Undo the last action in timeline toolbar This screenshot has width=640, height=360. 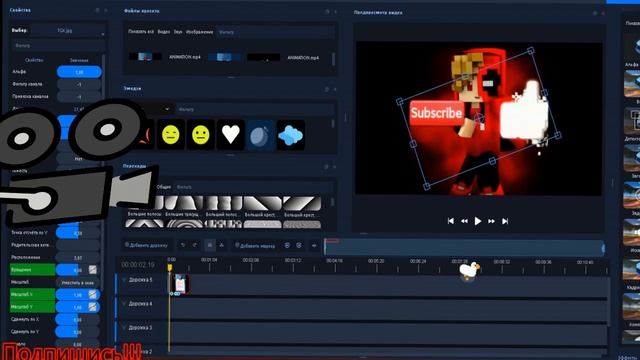coord(183,245)
